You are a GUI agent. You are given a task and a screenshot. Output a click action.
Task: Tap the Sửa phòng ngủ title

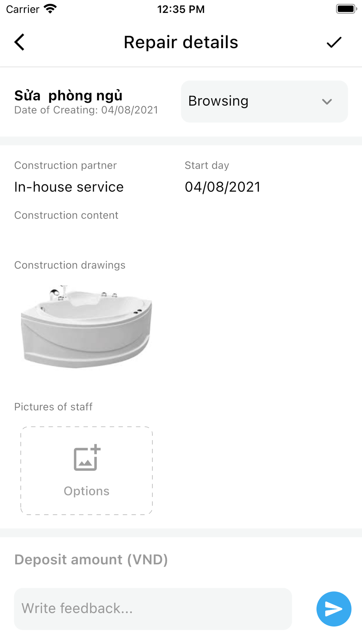tap(68, 96)
